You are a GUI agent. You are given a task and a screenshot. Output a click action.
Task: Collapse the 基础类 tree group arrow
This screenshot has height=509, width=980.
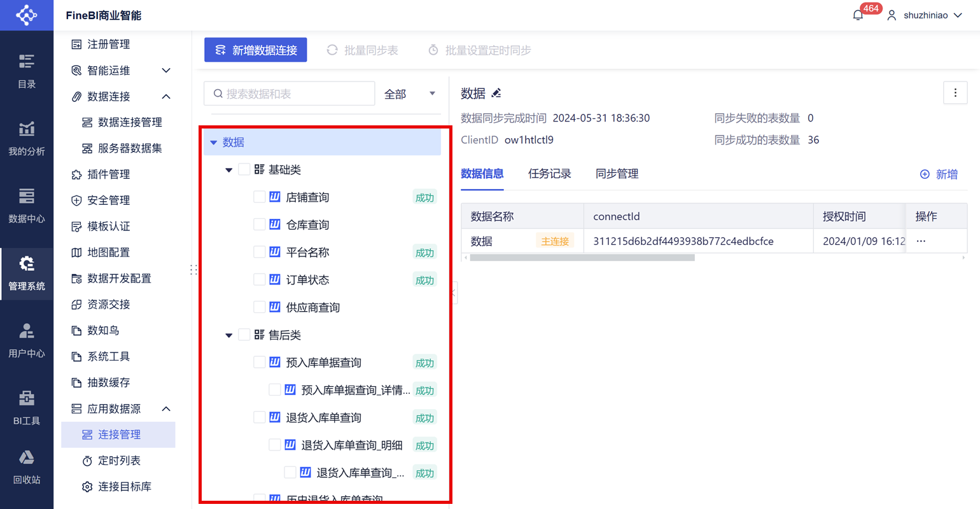coord(229,170)
